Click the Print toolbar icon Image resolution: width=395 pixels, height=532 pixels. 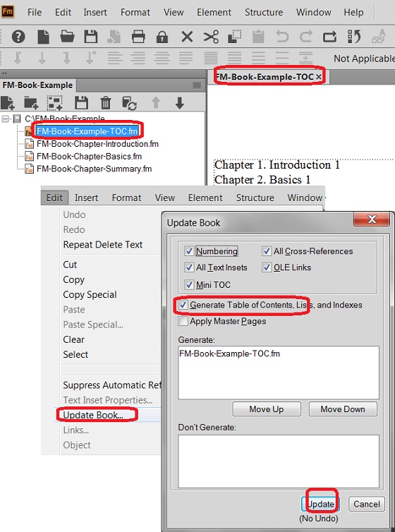138,36
